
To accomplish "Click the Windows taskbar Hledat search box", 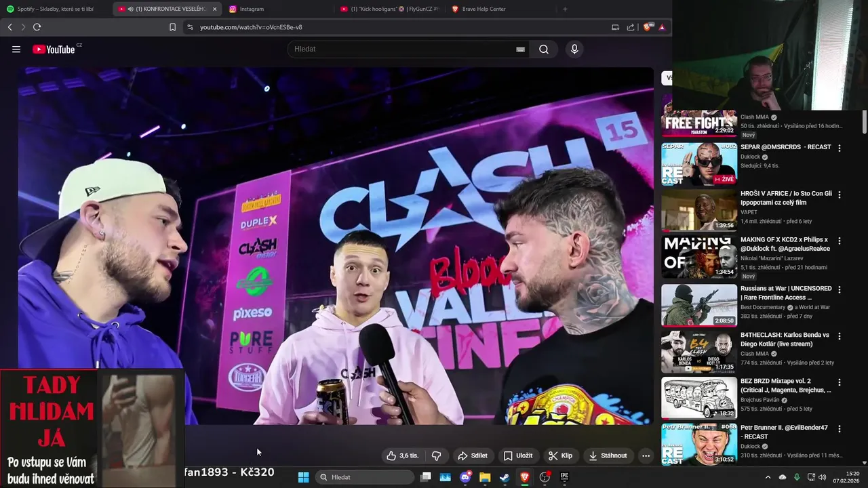I will (x=366, y=477).
